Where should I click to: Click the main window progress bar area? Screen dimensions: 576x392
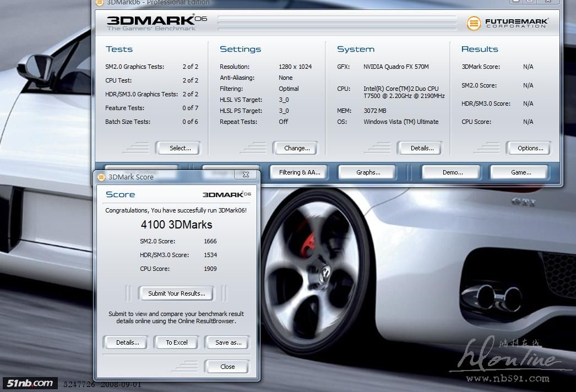coord(336,23)
